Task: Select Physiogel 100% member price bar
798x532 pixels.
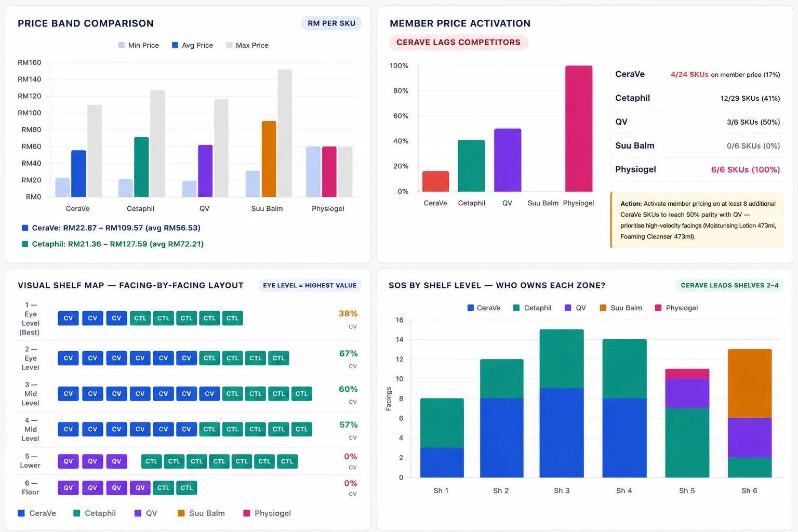Action: [x=579, y=129]
